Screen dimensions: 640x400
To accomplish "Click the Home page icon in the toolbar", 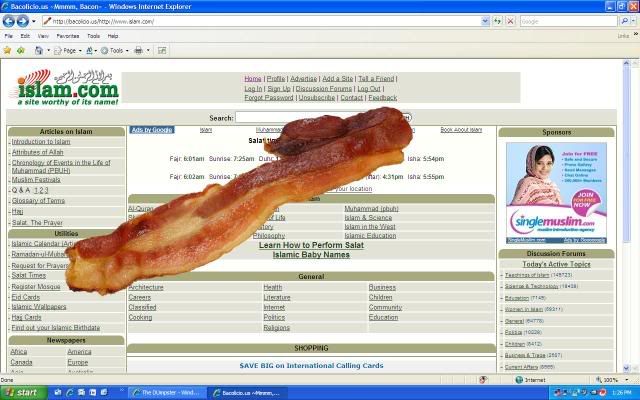I will point(39,50).
